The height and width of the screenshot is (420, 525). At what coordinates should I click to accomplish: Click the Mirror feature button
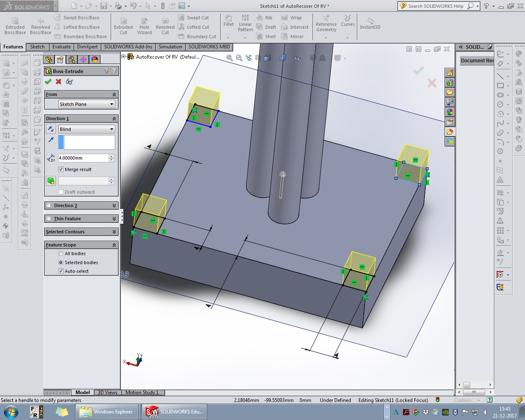(x=292, y=37)
